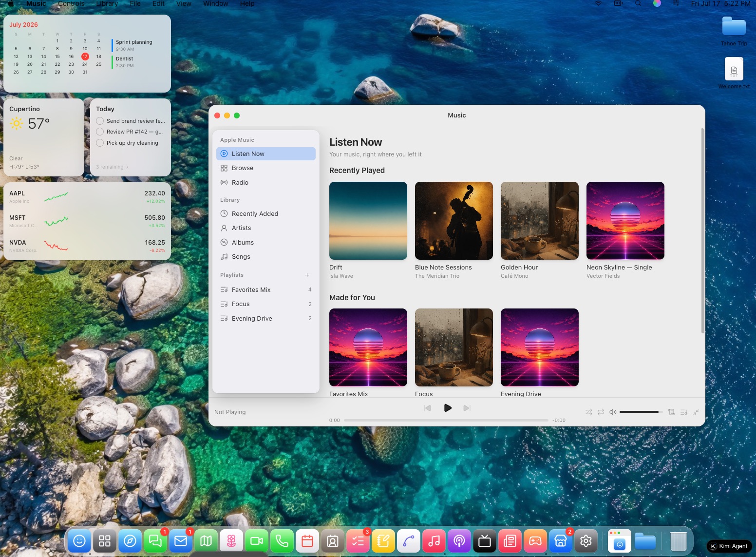Image resolution: width=756 pixels, height=557 pixels.
Task: Click the Music window vertical scrollbar
Action: click(x=702, y=231)
